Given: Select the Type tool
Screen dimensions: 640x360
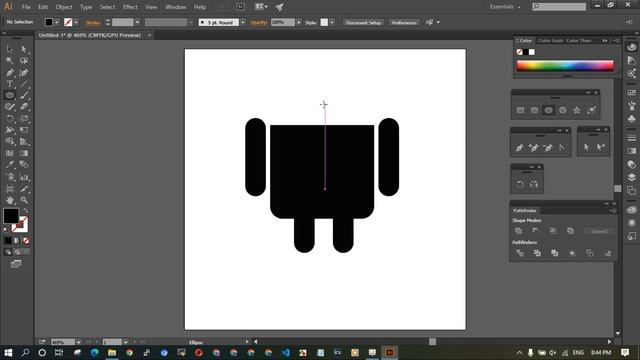Looking at the screenshot, I should pyautogui.click(x=10, y=84).
